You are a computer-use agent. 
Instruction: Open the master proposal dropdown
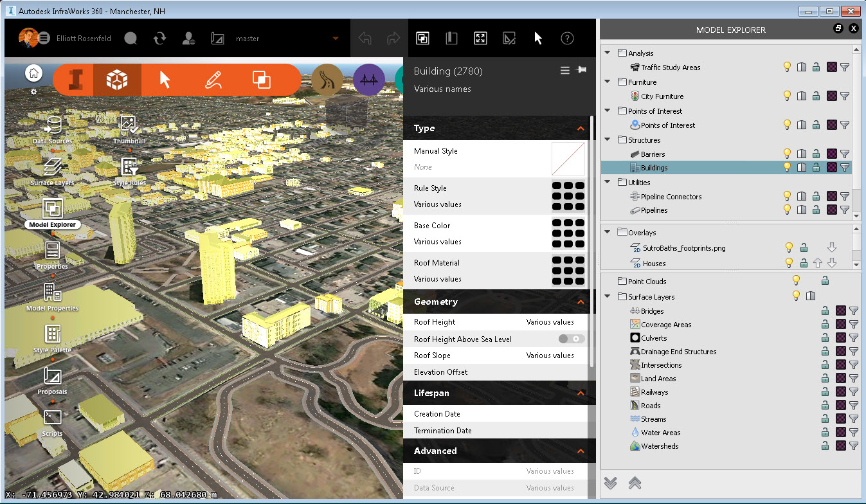335,38
